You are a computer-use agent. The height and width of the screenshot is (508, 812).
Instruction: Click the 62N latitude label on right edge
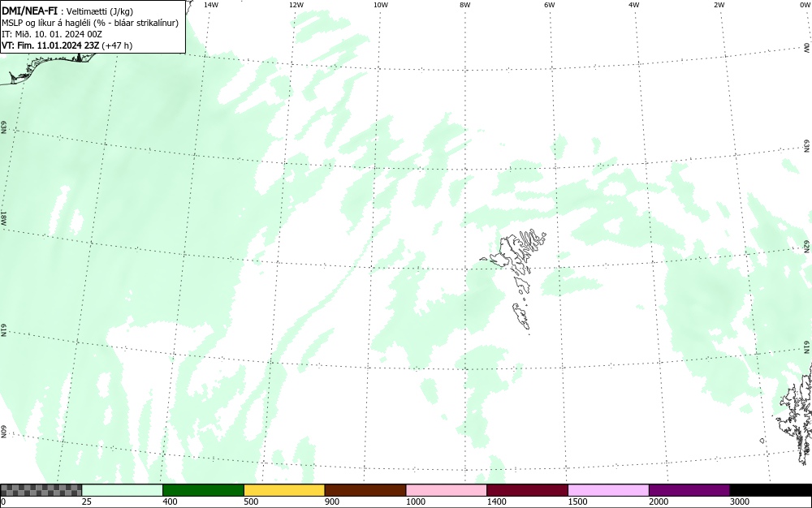807,246
